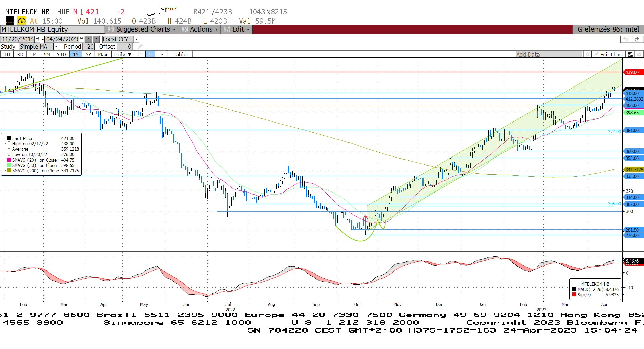The width and height of the screenshot is (644, 349).
Task: Click the High on 02/17/22 legend row
Action: (41, 144)
